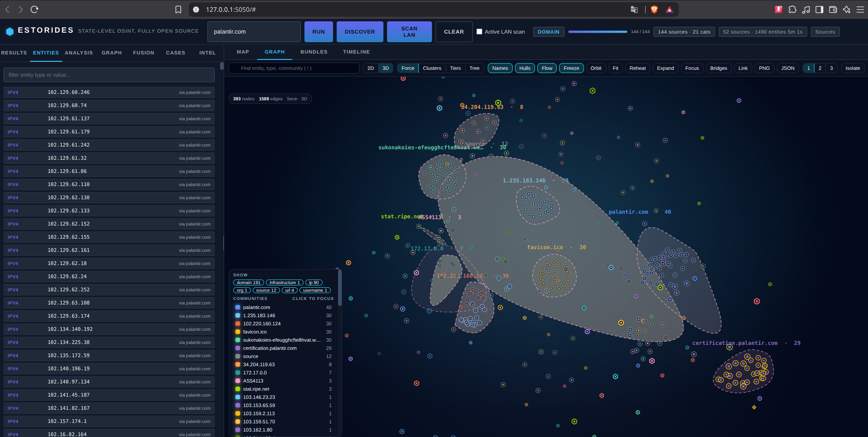Open the media control music note icon
The height and width of the screenshot is (437, 868).
806,10
